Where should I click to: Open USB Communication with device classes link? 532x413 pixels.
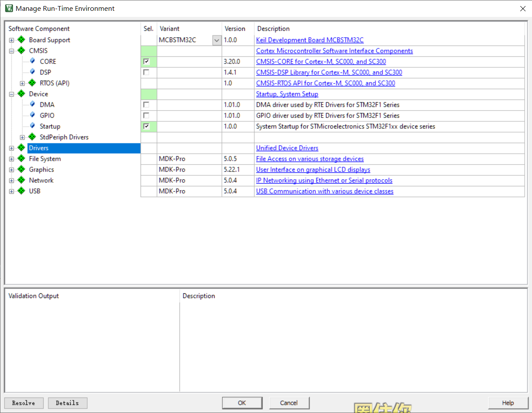[x=325, y=191]
